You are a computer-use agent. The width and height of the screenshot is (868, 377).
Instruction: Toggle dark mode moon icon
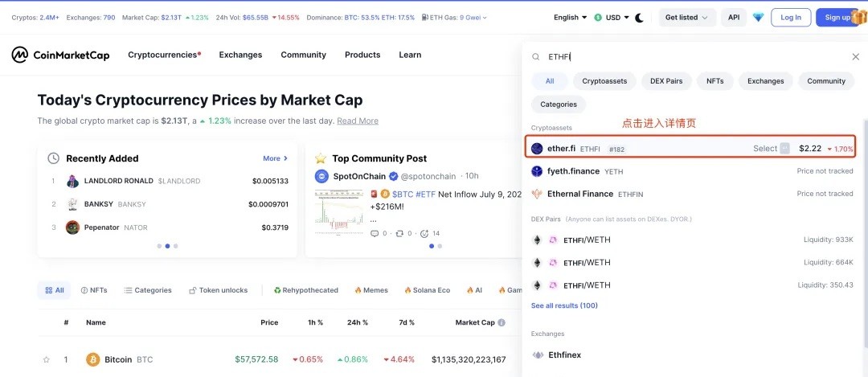point(640,18)
